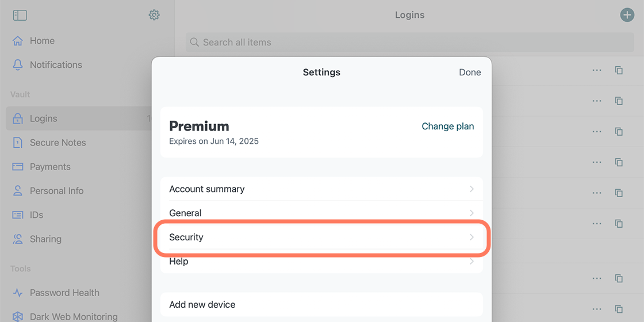
Task: Open Payments section in sidebar
Action: (41, 167)
